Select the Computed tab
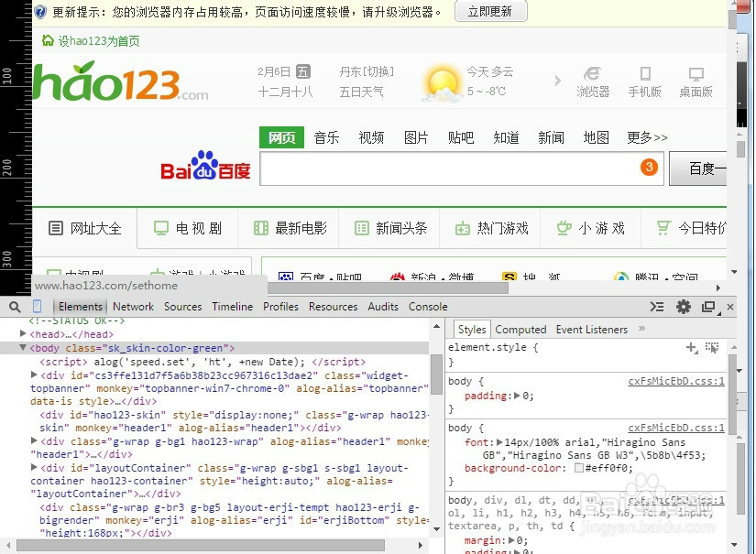 (520, 330)
